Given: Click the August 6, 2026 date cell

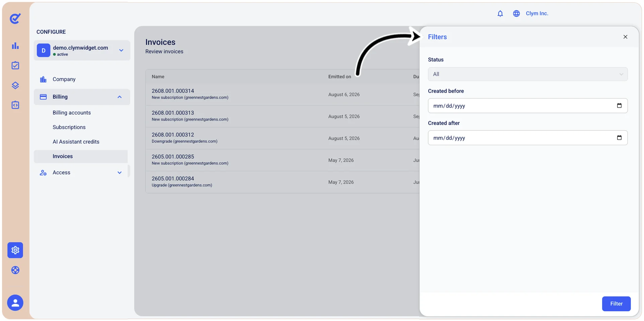Looking at the screenshot, I should point(344,94).
